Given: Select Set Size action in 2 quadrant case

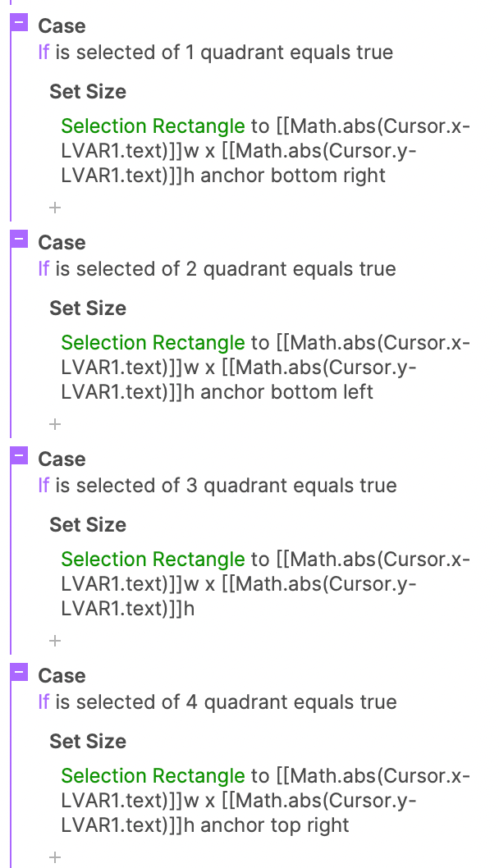Looking at the screenshot, I should pos(88,308).
